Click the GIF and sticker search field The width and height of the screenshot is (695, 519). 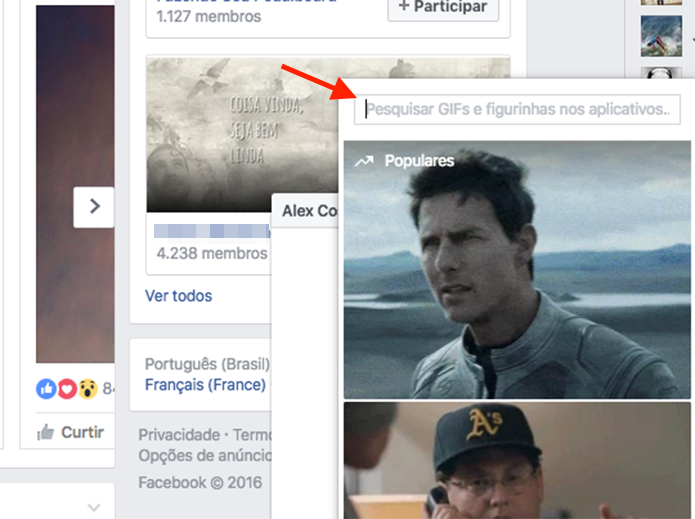tap(517, 109)
